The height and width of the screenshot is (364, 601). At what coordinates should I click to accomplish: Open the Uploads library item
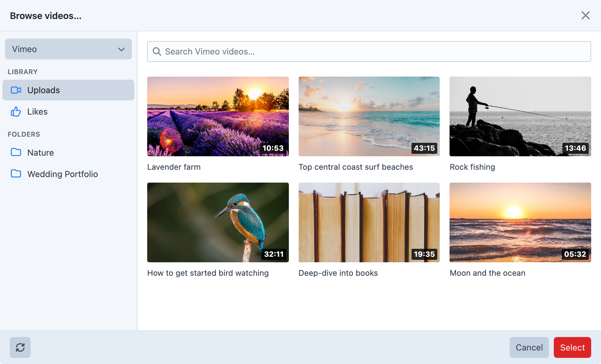point(68,90)
